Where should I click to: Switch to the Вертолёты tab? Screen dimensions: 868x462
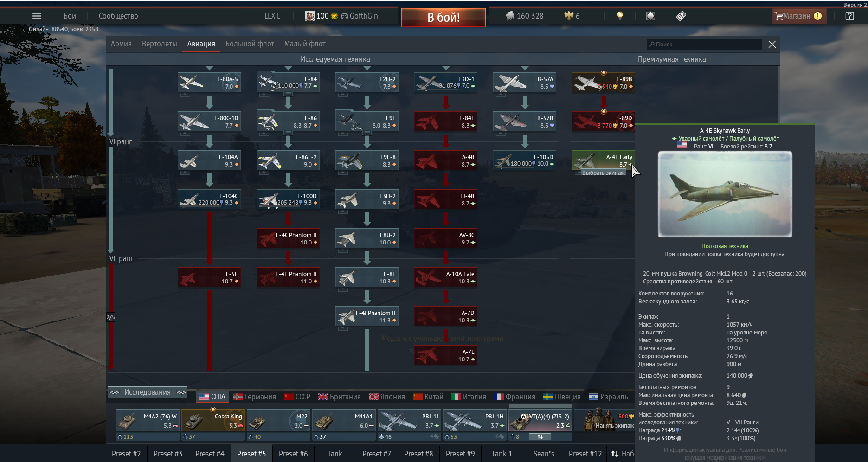point(159,44)
